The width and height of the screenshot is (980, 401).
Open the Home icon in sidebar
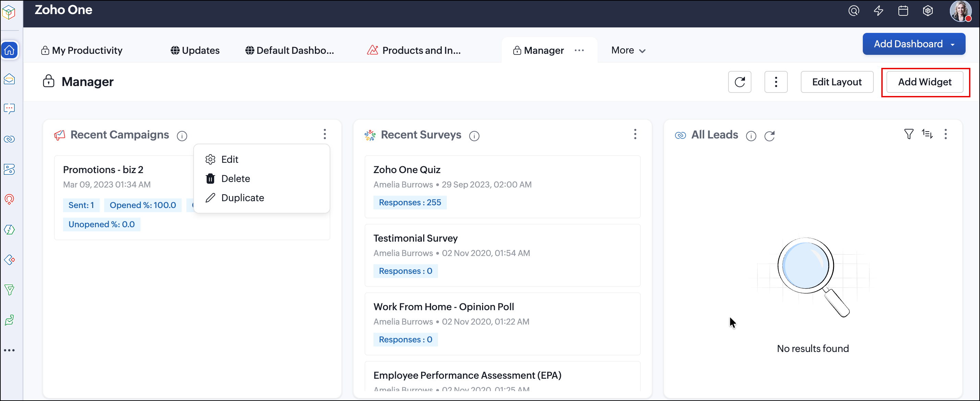point(10,50)
